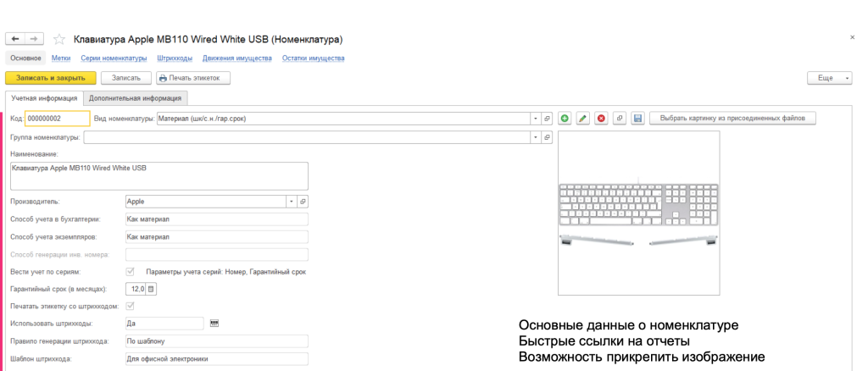Click the forward navigation arrow

35,39
